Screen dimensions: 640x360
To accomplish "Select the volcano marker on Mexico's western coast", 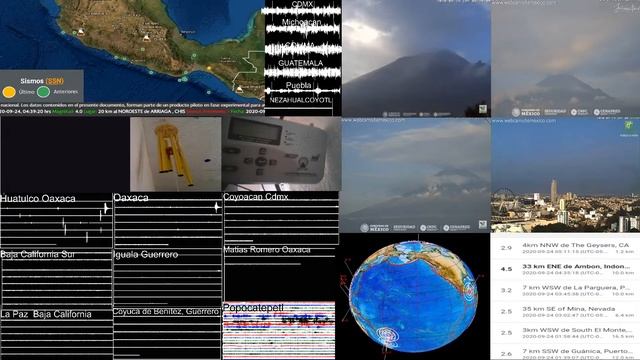I will point(81,31).
